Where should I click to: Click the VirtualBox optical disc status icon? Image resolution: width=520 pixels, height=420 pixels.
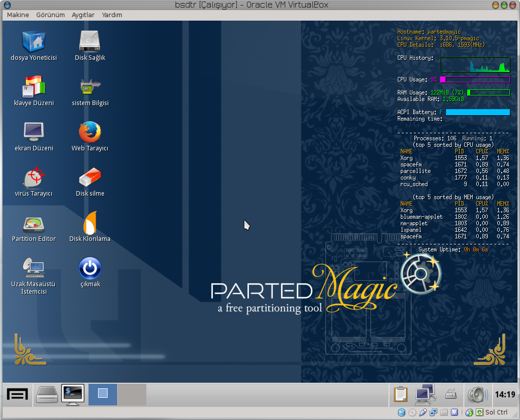412,412
